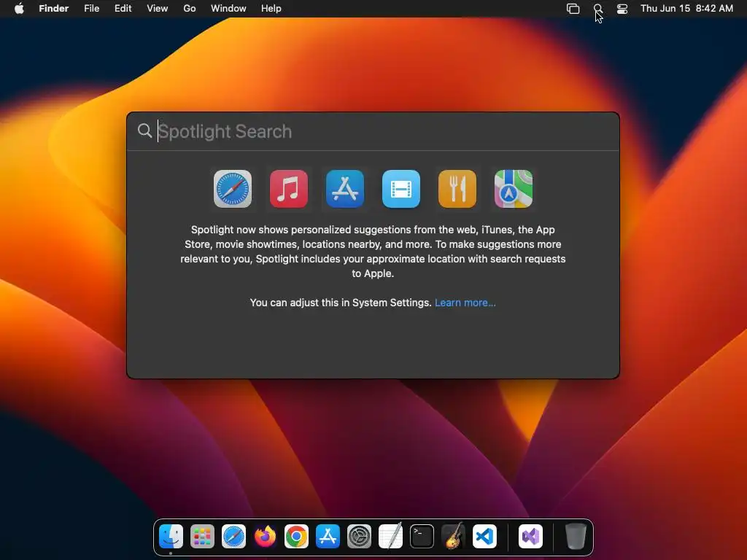Click the Maps icon in Spotlight panel
The width and height of the screenshot is (747, 560).
click(x=514, y=189)
